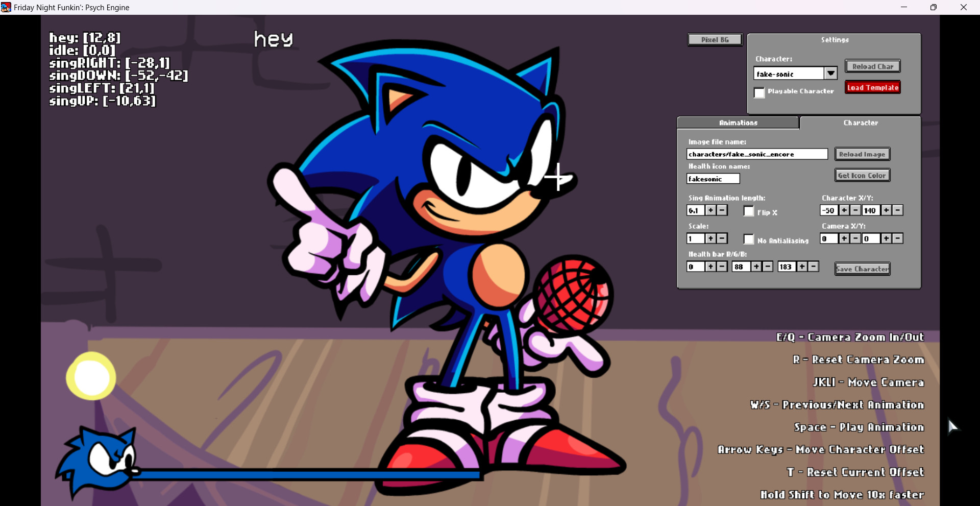Screen dimensions: 980x506
Task: Select the Character tab
Action: coord(861,123)
